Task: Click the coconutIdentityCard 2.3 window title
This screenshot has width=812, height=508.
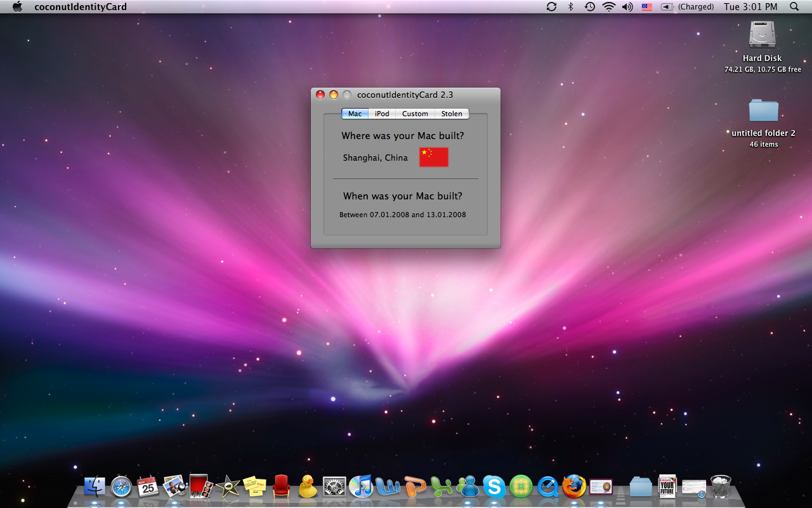Action: 405,95
